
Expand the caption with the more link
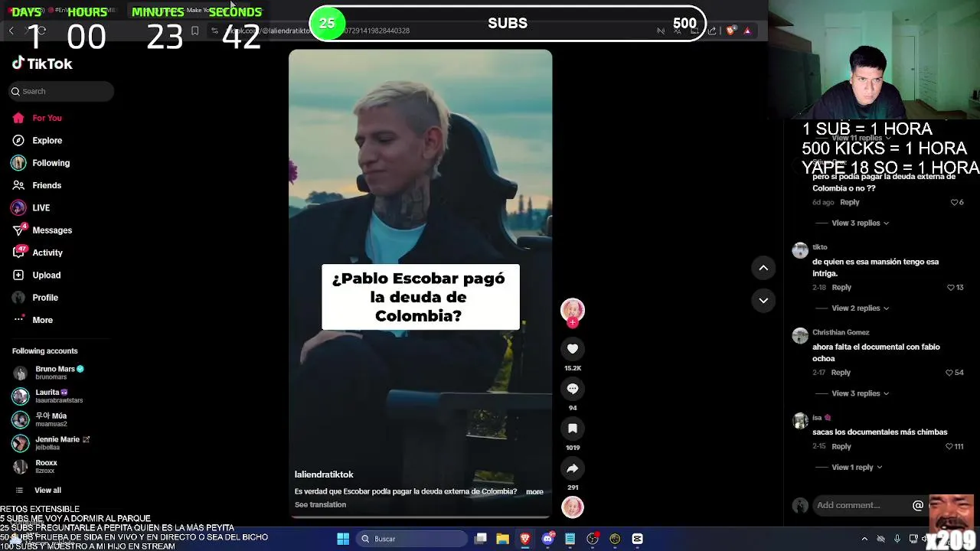pyautogui.click(x=534, y=492)
